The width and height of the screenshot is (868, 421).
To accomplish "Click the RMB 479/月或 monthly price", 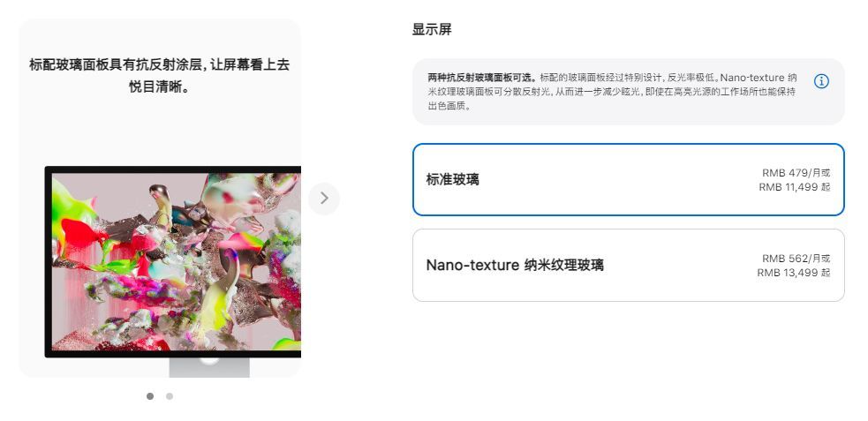I will tap(796, 173).
